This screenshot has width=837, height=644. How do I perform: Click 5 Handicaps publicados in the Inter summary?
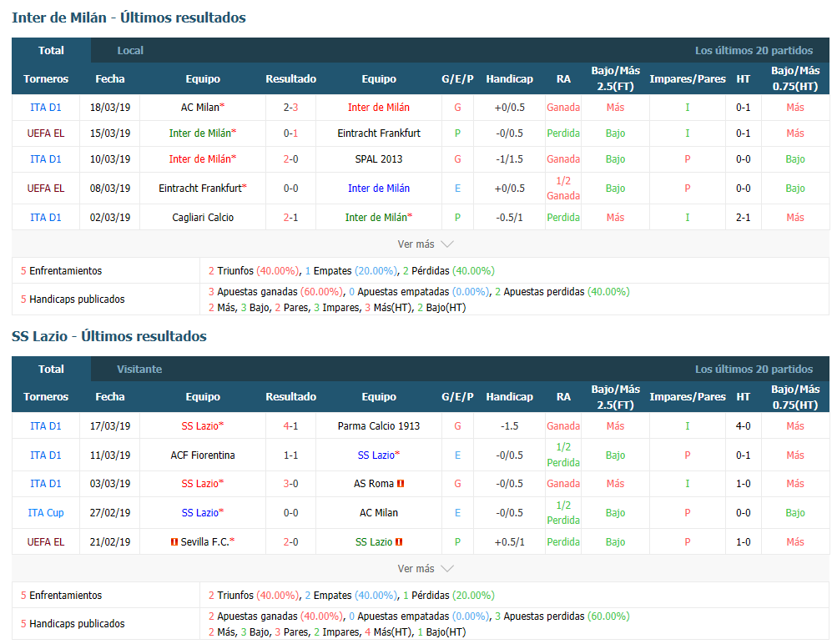pos(73,299)
